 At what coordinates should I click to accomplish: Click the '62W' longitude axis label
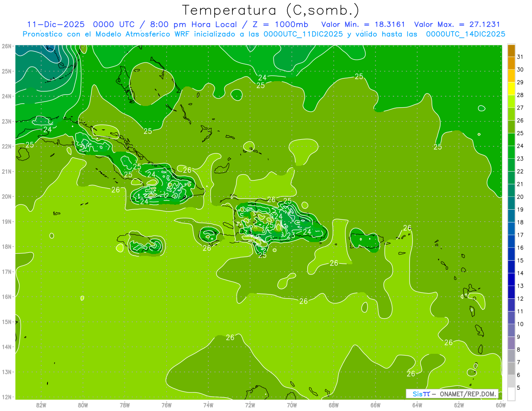pos(458,404)
